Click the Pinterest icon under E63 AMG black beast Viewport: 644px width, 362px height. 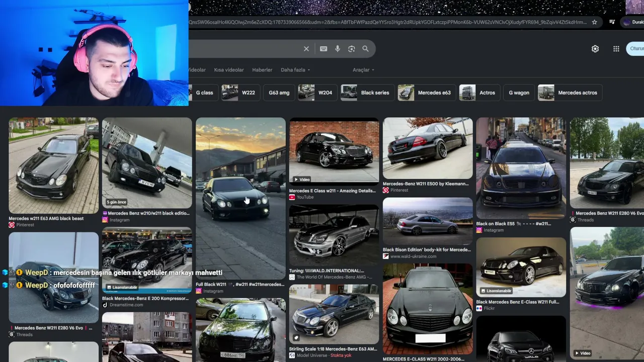[x=12, y=225]
